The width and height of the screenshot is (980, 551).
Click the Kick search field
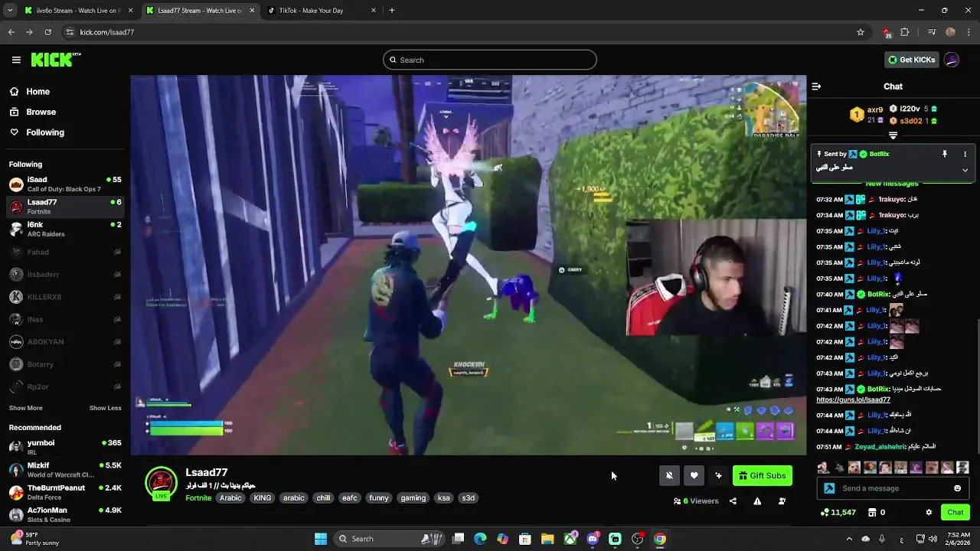(x=490, y=60)
